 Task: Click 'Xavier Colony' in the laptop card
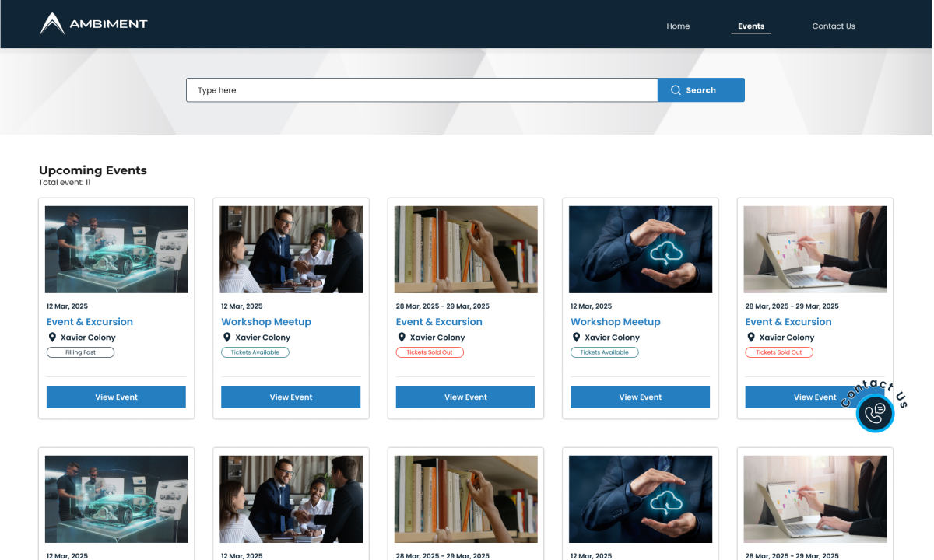click(x=787, y=338)
